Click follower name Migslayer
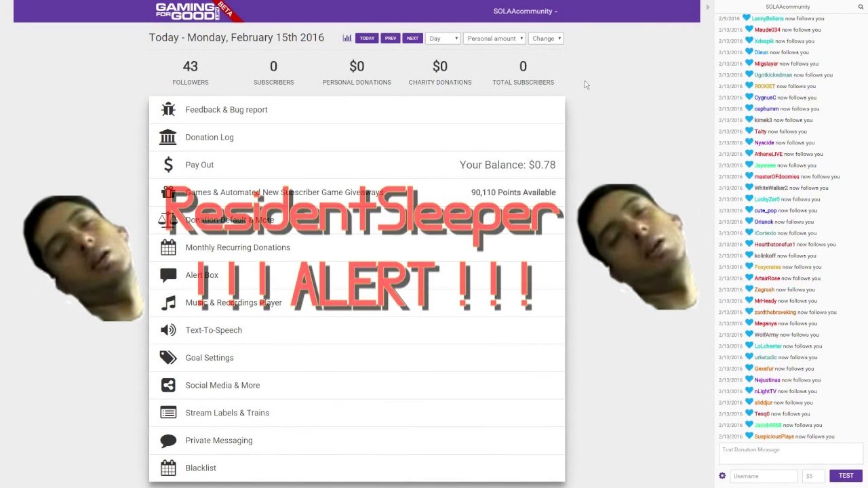This screenshot has height=488, width=868. 766,64
